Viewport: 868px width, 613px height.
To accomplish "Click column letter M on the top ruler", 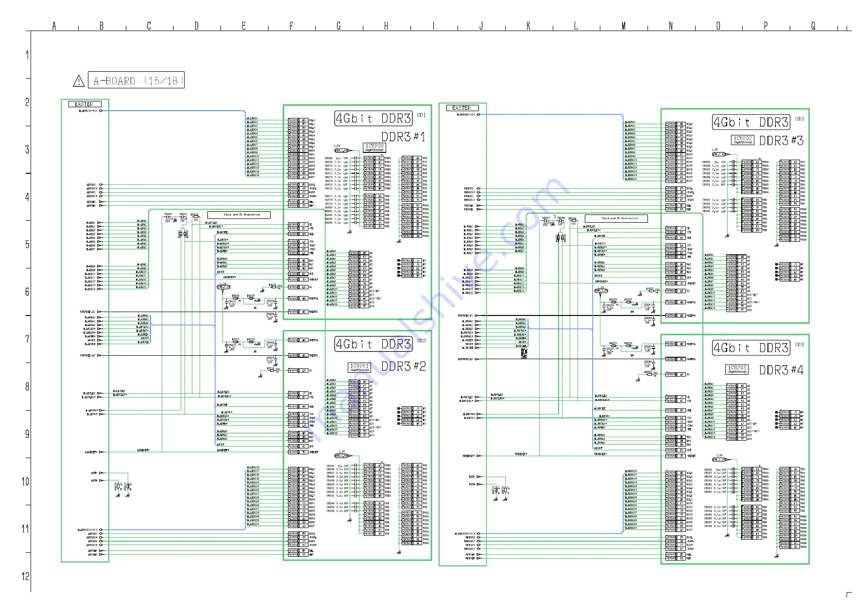I will pyautogui.click(x=624, y=26).
